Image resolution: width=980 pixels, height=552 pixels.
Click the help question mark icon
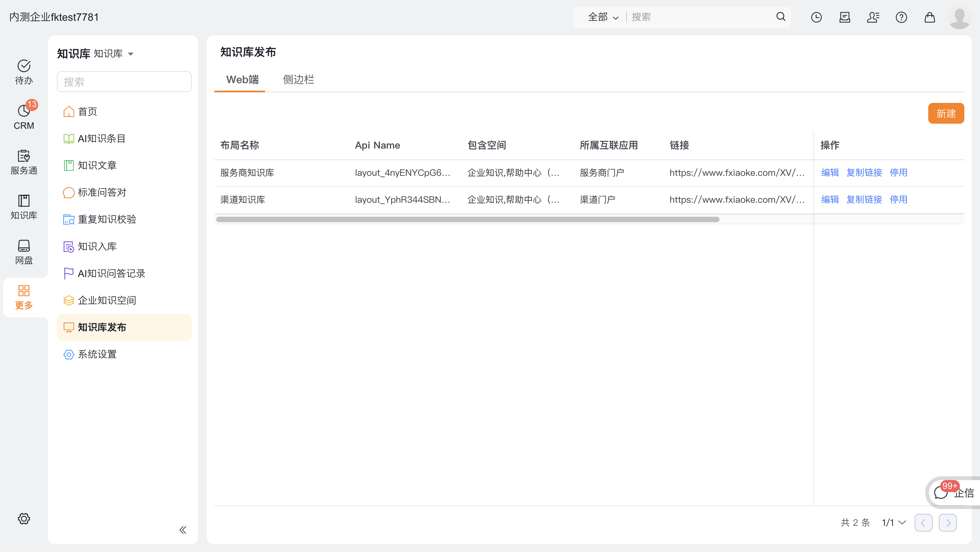coord(901,17)
